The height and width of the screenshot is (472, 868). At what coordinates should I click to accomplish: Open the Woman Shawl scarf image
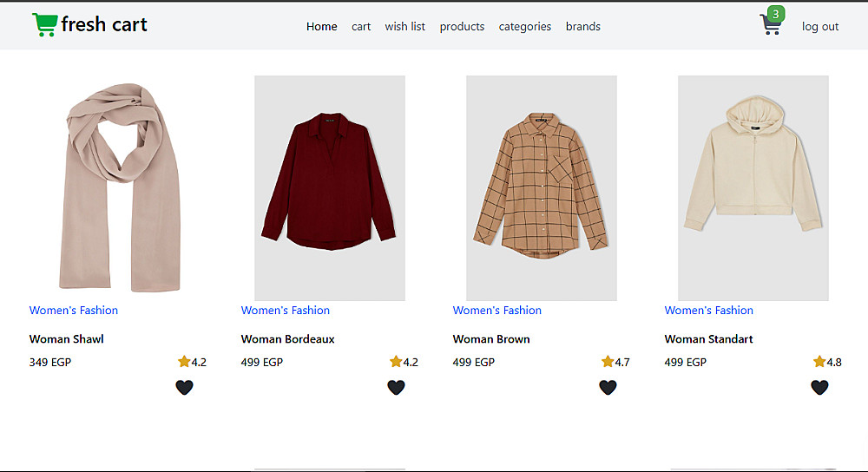[118, 187]
